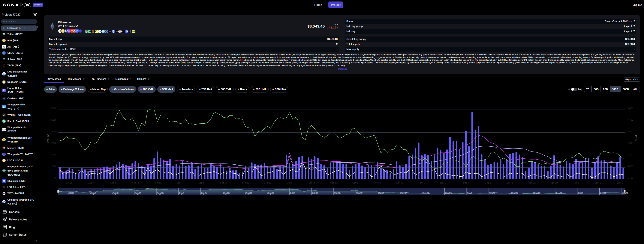Toggle the Price series chip

[x=50, y=89]
